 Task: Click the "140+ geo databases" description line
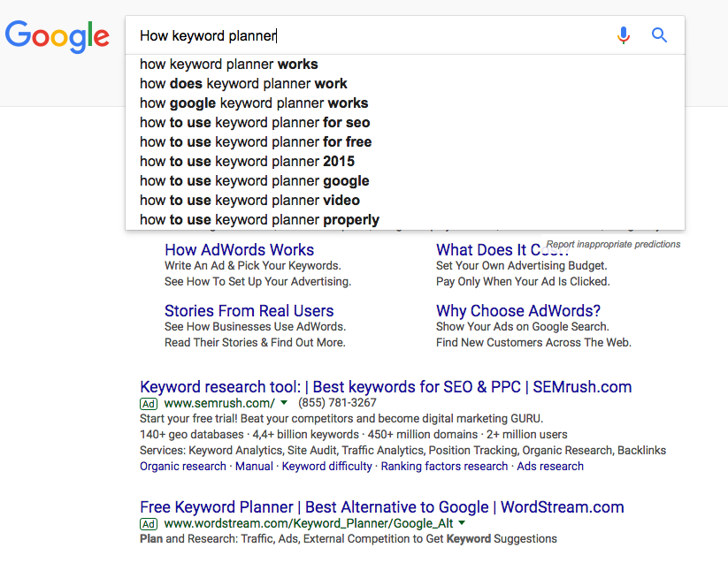click(x=353, y=435)
